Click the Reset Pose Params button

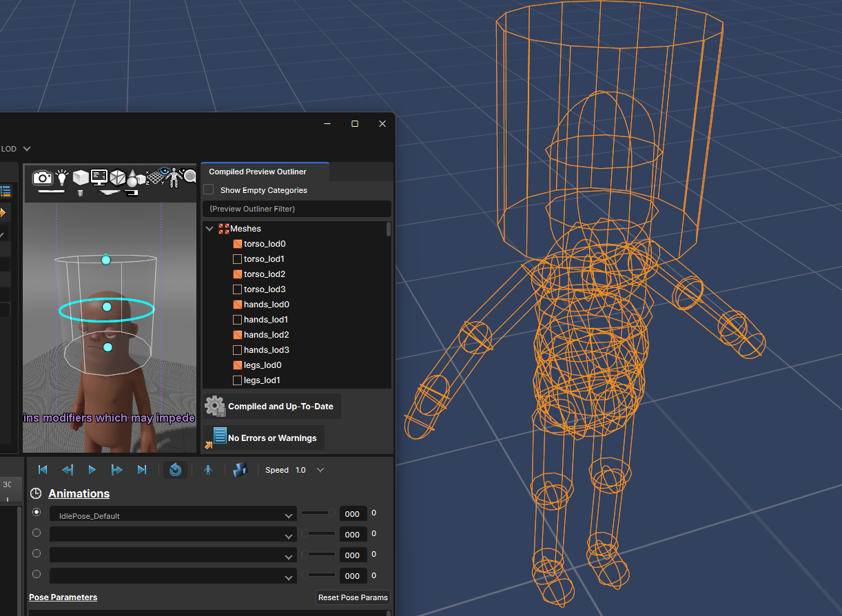point(353,597)
